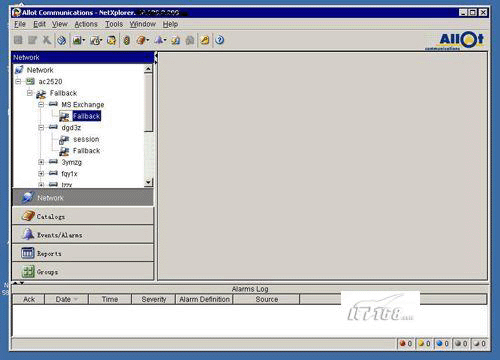The height and width of the screenshot is (360, 500).
Task: Open the Catalogs navigation pane
Action: pyautogui.click(x=83, y=216)
